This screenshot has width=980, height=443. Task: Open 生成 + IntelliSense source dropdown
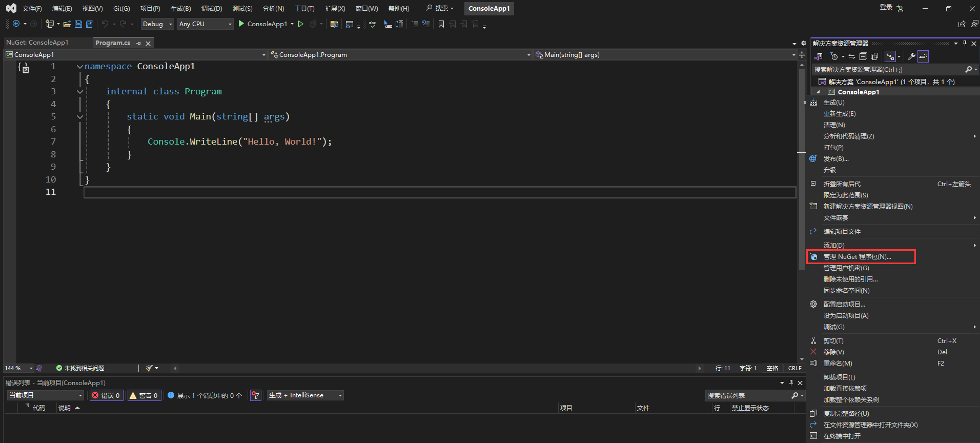(x=305, y=395)
